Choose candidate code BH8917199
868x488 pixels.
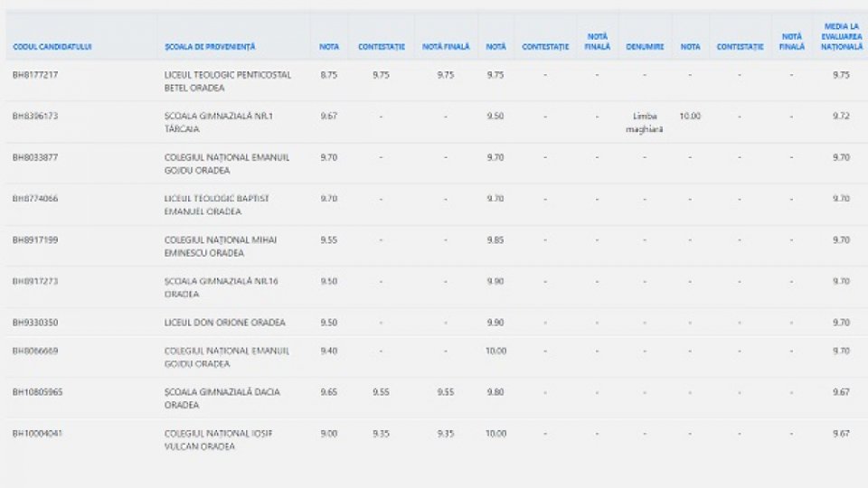pyautogui.click(x=36, y=239)
